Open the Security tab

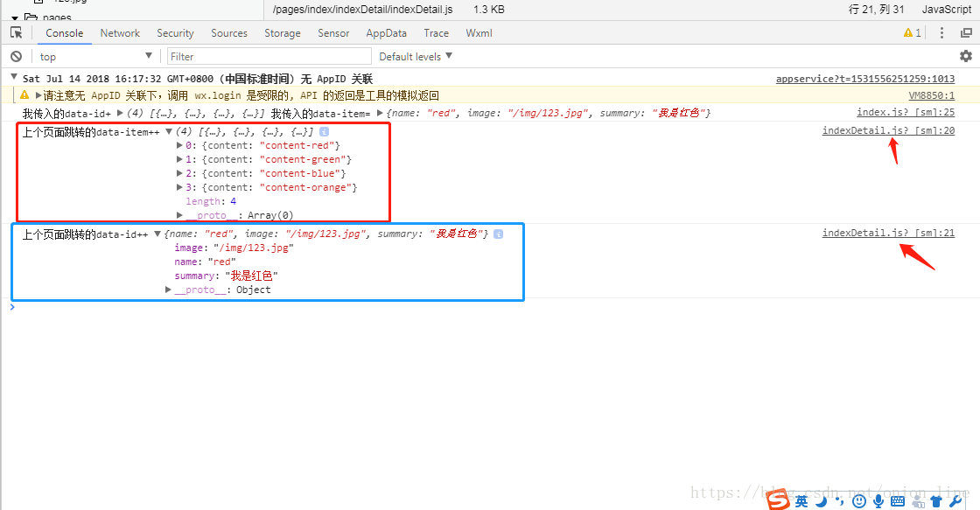pos(175,33)
